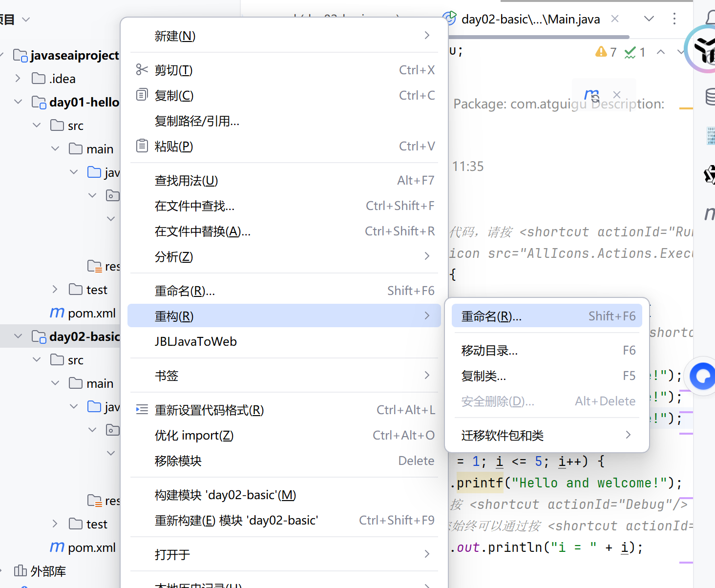Click the warning indicator showing 7
The height and width of the screenshot is (588, 715).
pyautogui.click(x=606, y=52)
